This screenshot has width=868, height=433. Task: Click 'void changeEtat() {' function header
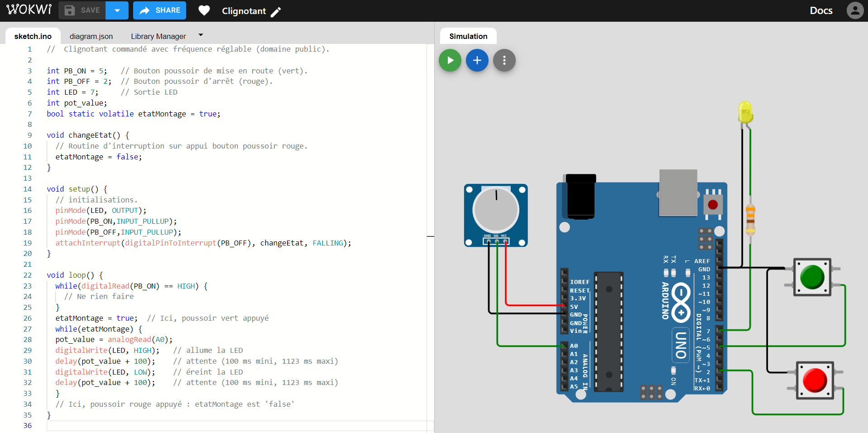point(88,135)
